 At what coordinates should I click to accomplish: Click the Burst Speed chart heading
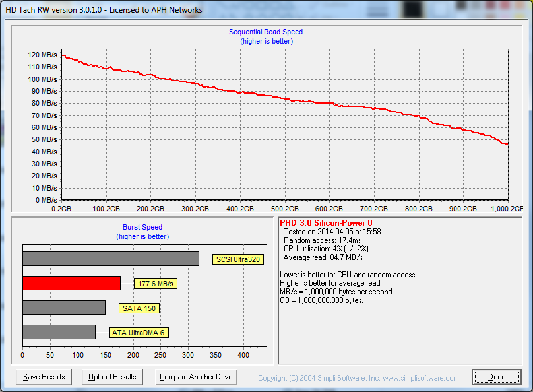pos(142,227)
